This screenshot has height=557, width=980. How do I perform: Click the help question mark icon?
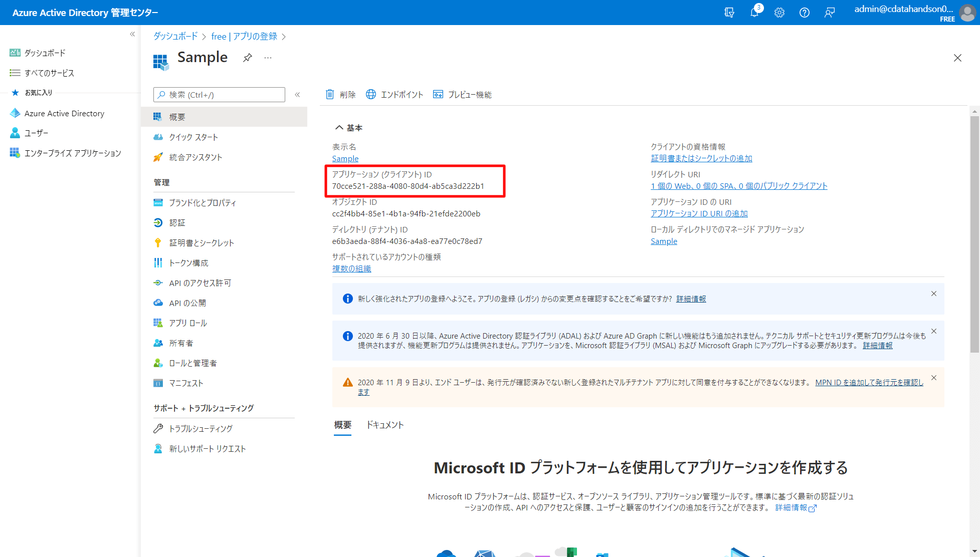804,13
